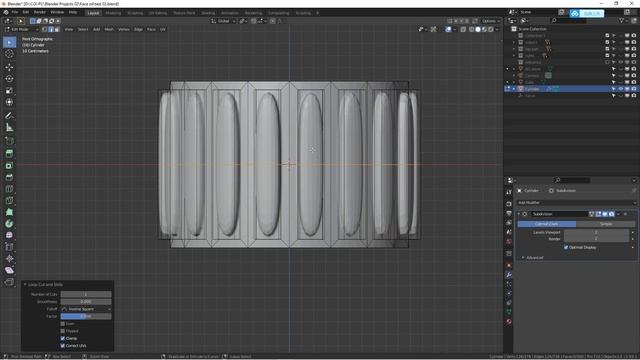Switch viewport shading to rendered
Viewport: 640px width, 360px height.
coord(491,29)
